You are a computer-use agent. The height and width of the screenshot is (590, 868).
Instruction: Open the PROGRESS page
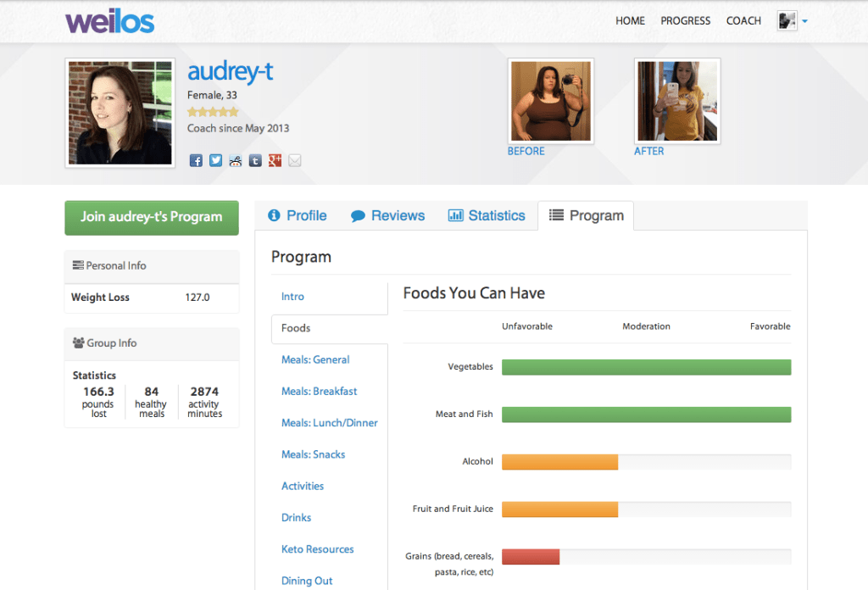[x=685, y=21]
